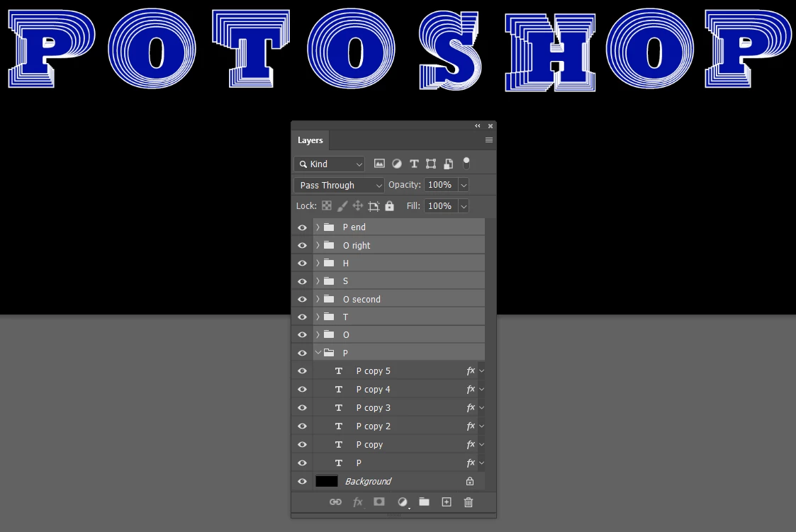Add a layer mask icon
796x532 pixels.
379,502
